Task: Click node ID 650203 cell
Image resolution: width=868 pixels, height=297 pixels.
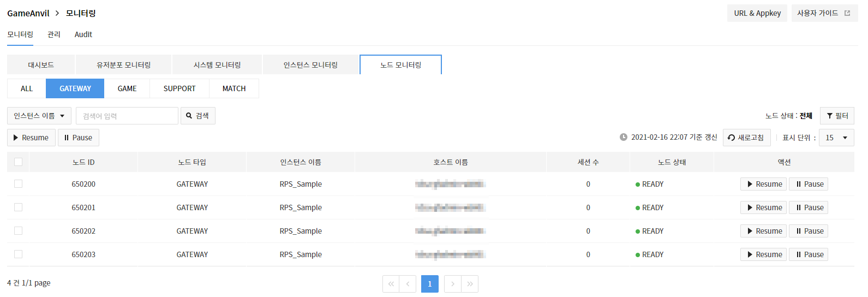Action: click(83, 254)
